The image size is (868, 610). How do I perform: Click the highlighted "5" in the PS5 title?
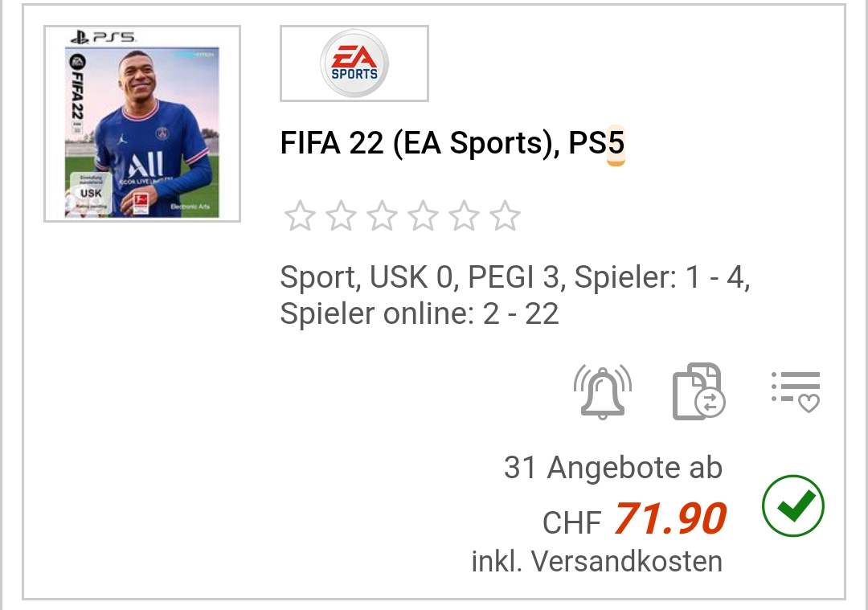click(616, 143)
